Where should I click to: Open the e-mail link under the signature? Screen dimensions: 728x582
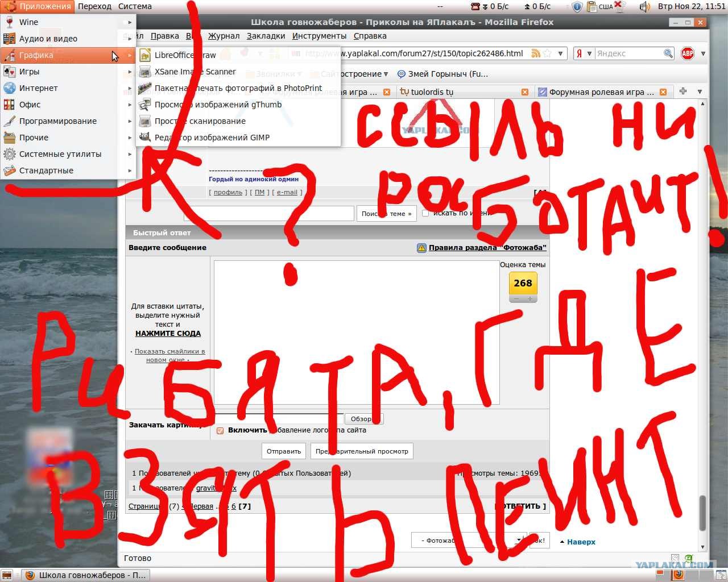coord(287,192)
